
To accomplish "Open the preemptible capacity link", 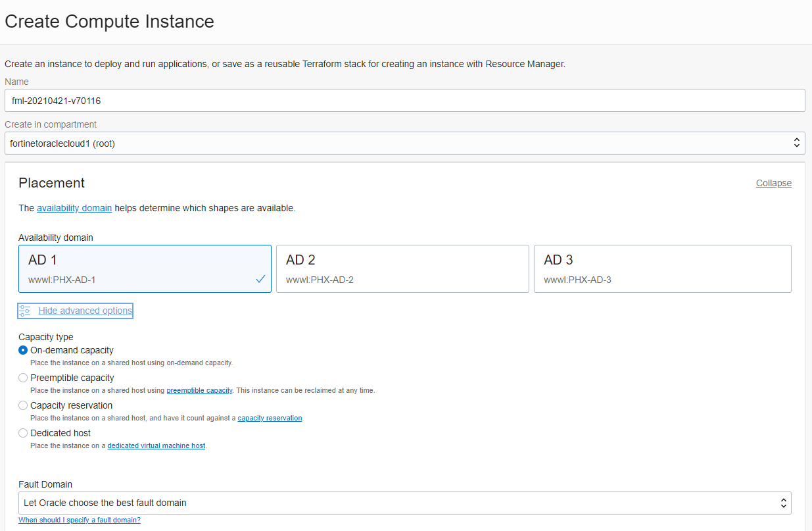I will pos(199,390).
